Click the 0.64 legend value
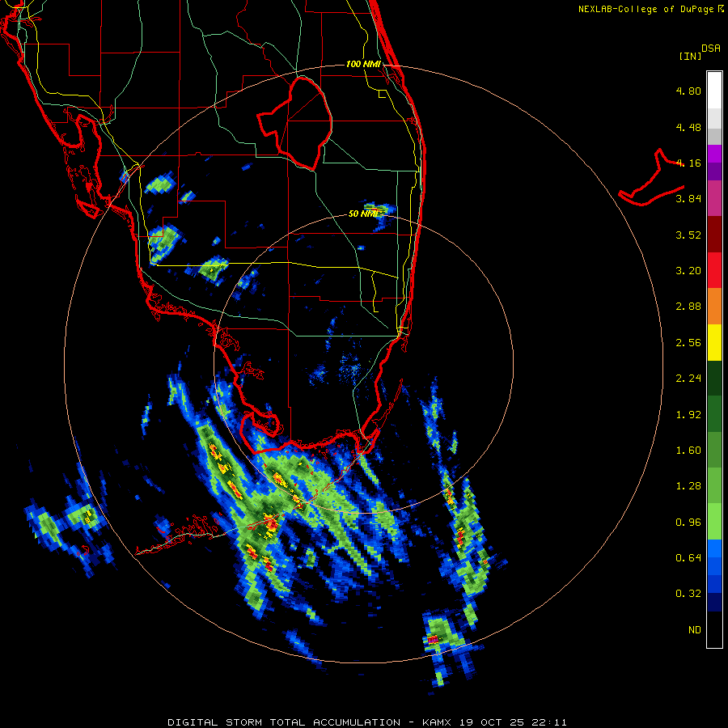The width and height of the screenshot is (728, 728). click(688, 558)
